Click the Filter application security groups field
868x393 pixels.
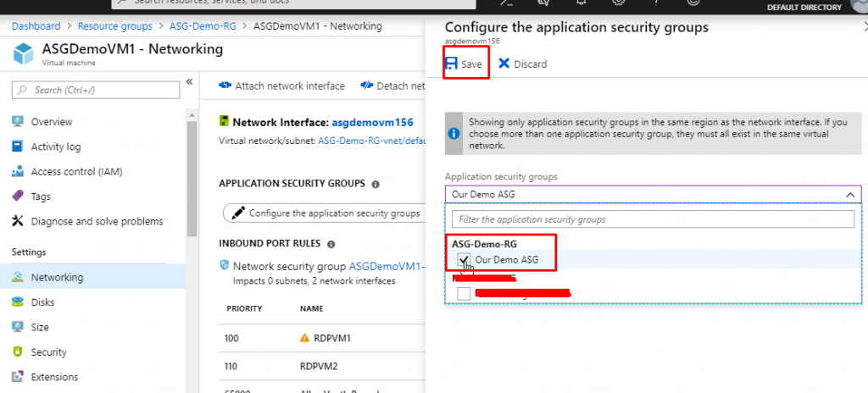653,219
